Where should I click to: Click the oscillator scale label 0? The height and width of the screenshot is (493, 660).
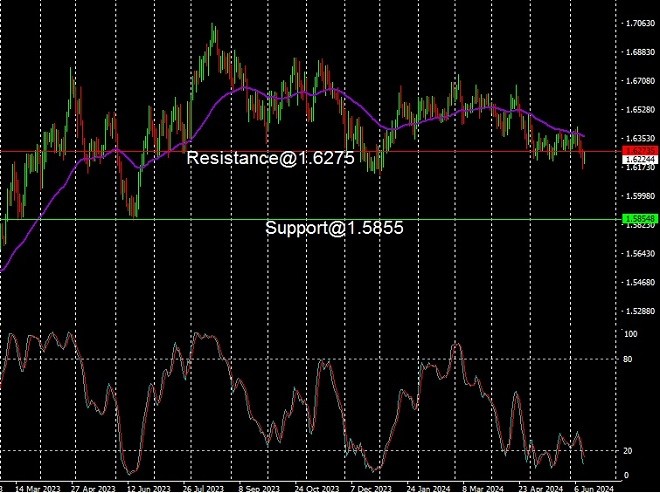pos(626,475)
